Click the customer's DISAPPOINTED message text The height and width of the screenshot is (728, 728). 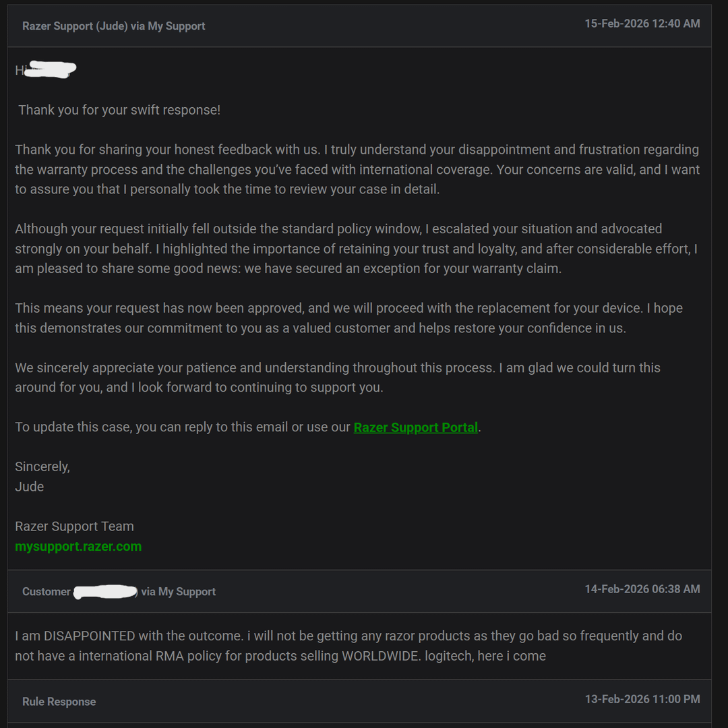(x=348, y=646)
